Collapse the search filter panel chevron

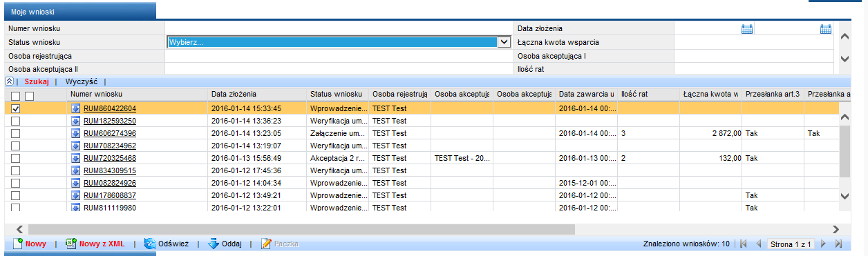[x=10, y=81]
